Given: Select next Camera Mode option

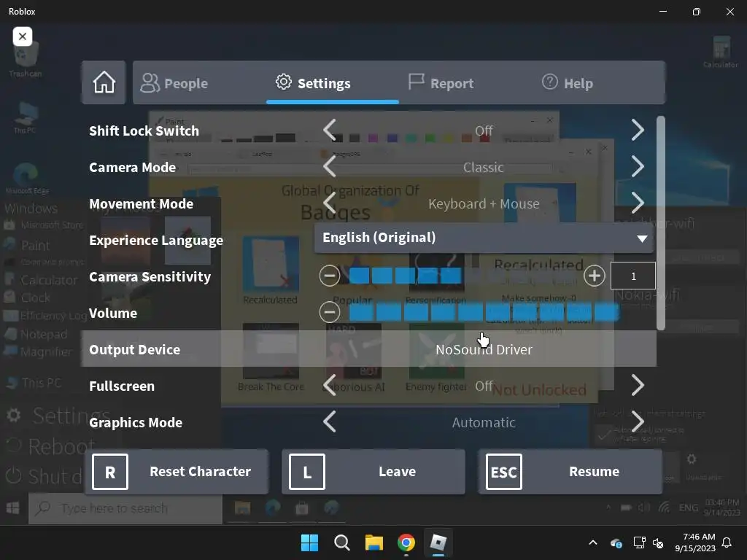Looking at the screenshot, I should (638, 167).
